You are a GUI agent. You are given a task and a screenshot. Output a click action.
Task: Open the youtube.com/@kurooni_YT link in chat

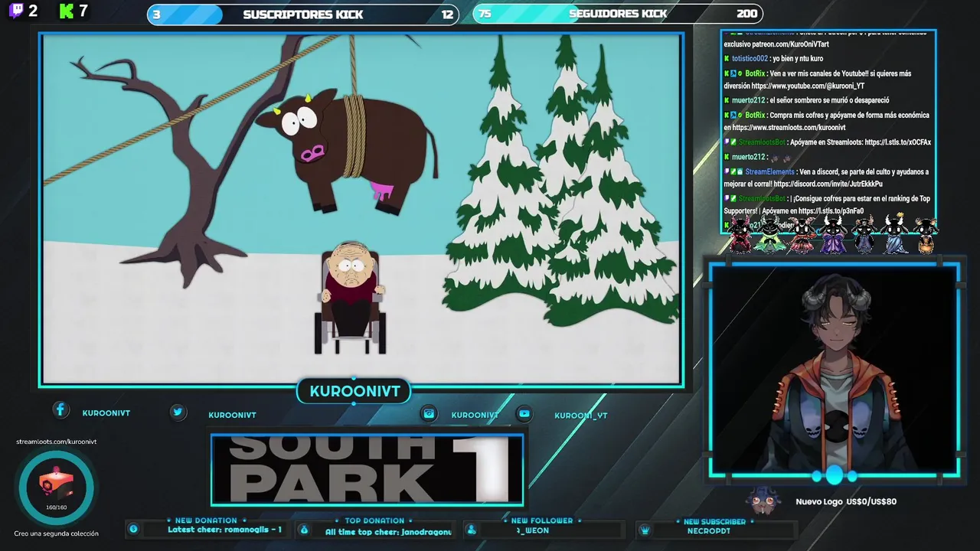pyautogui.click(x=808, y=86)
